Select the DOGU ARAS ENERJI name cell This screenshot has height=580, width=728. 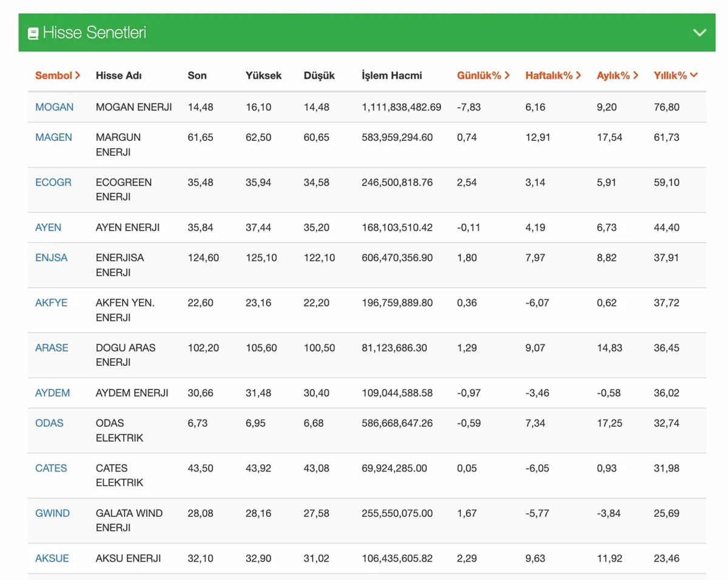pos(126,355)
